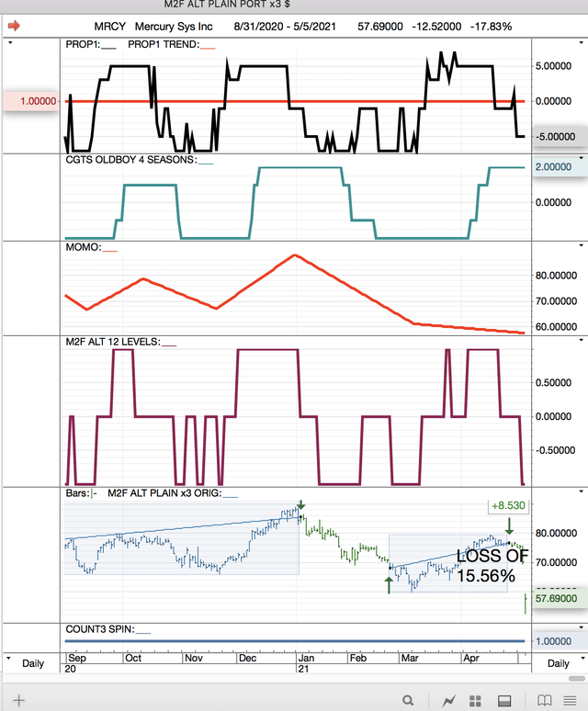This screenshot has width=588, height=711.
Task: Click the Sep label on the time axis
Action: 77,658
